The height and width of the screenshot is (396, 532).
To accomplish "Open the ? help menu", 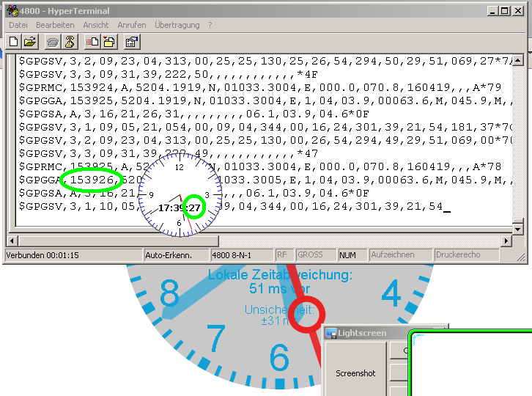I will click(x=210, y=25).
